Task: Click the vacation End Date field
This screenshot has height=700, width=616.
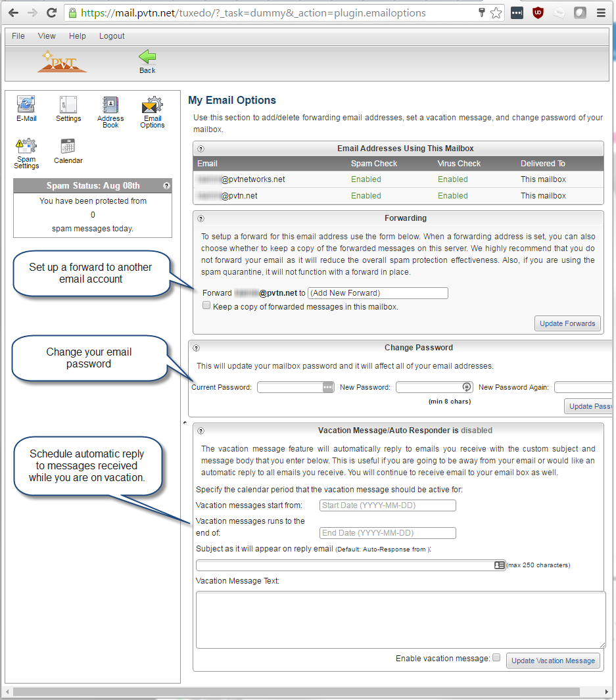Action: point(388,533)
